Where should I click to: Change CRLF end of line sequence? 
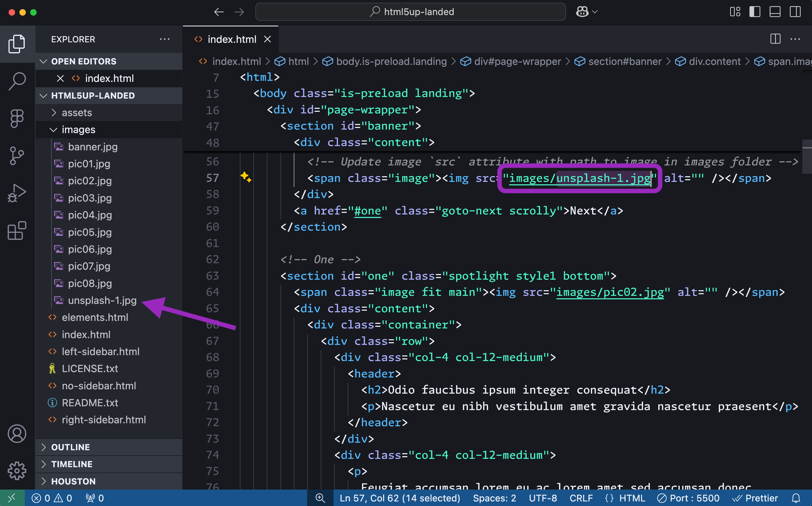pos(581,498)
